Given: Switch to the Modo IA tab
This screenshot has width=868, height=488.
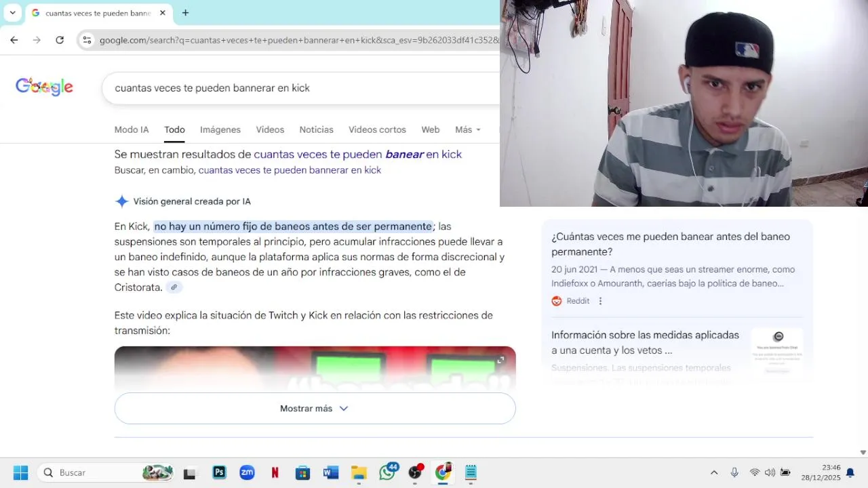Looking at the screenshot, I should pyautogui.click(x=132, y=129).
